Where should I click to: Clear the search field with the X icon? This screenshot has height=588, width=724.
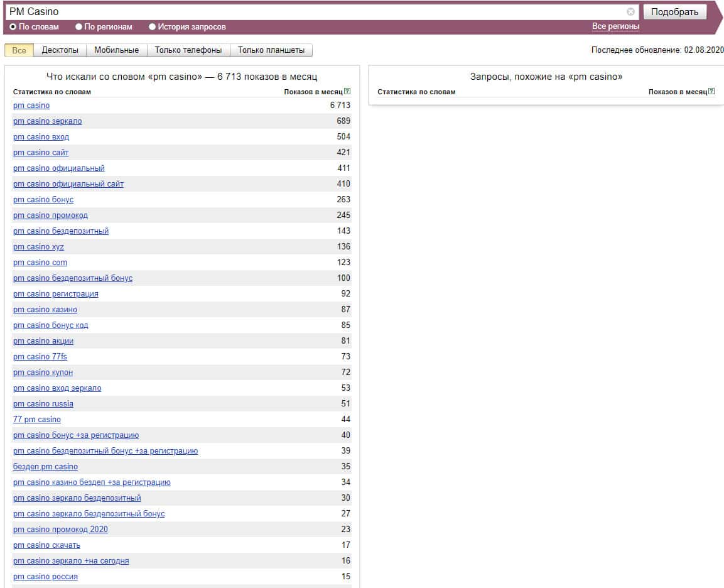point(630,12)
